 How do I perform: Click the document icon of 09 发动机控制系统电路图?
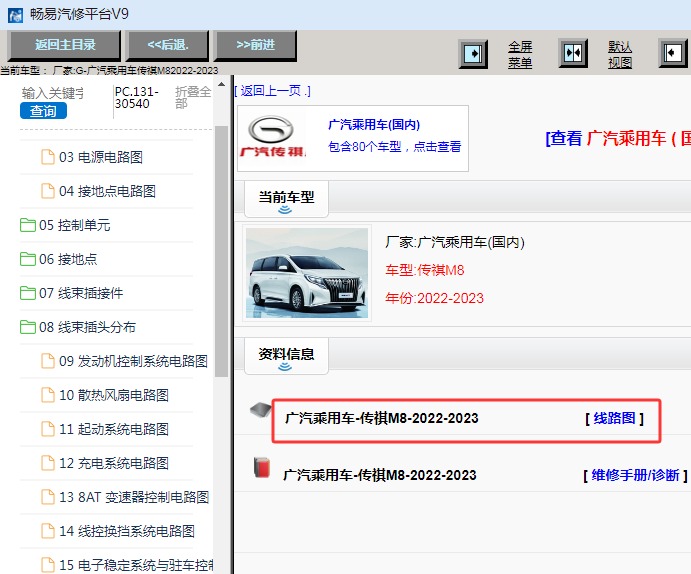(x=48, y=361)
